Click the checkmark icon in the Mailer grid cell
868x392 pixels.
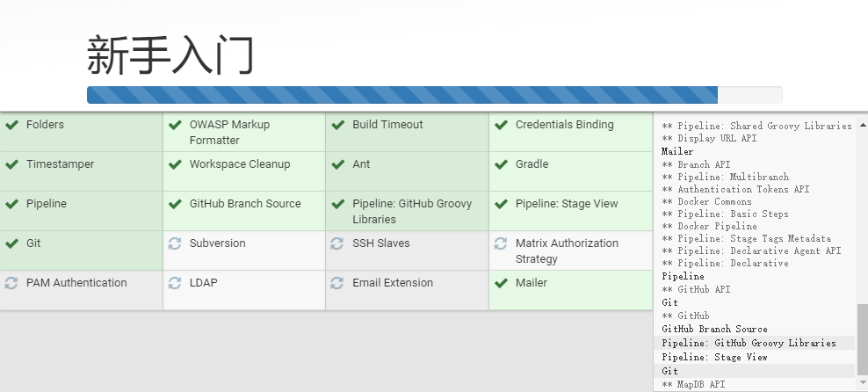(501, 283)
